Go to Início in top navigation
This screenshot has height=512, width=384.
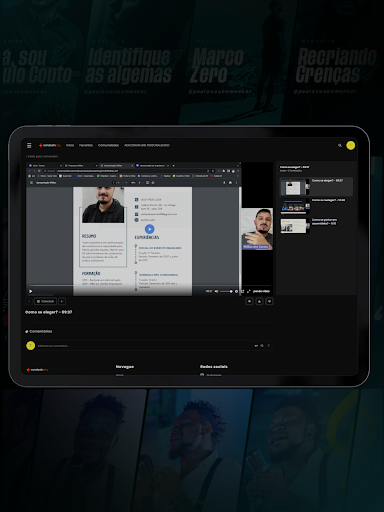click(70, 145)
